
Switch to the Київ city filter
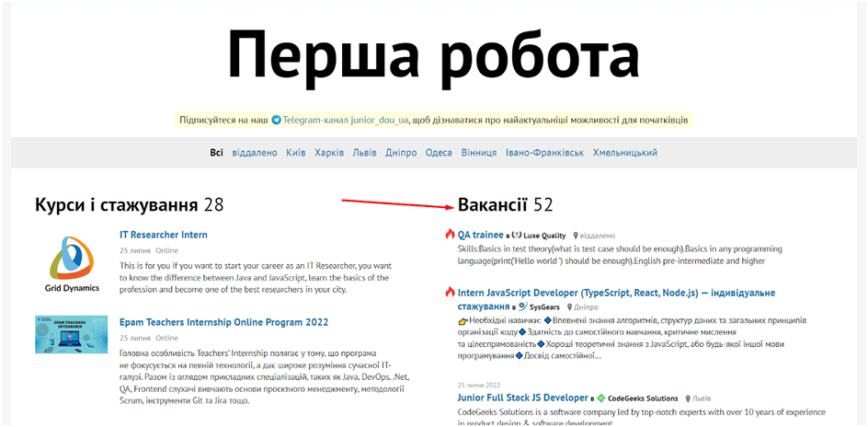296,153
